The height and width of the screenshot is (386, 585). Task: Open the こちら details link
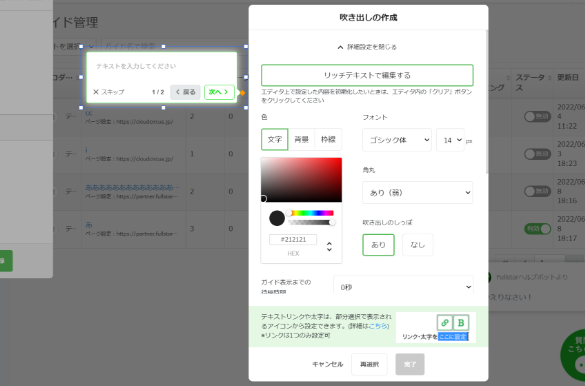pos(378,326)
